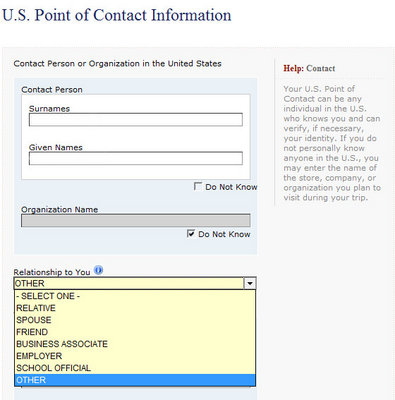The image size is (395, 400).
Task: Select RELATIVE from the relationship list
Action: 135,308
